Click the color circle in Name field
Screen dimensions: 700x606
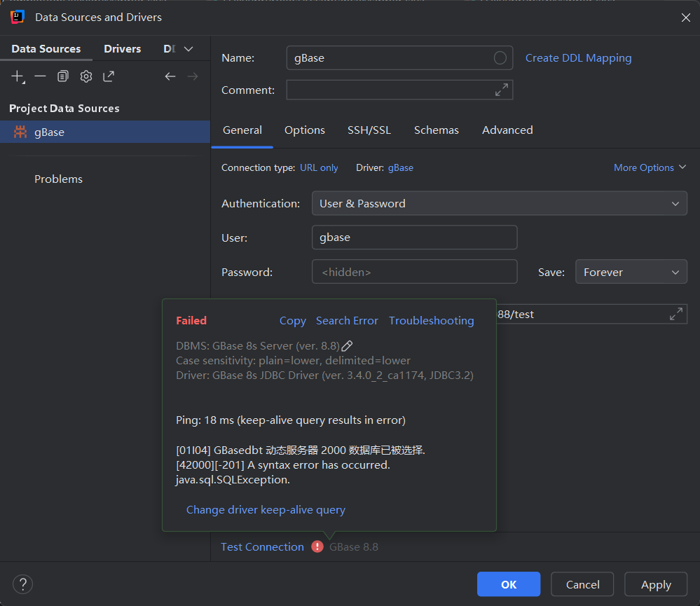tap(500, 57)
